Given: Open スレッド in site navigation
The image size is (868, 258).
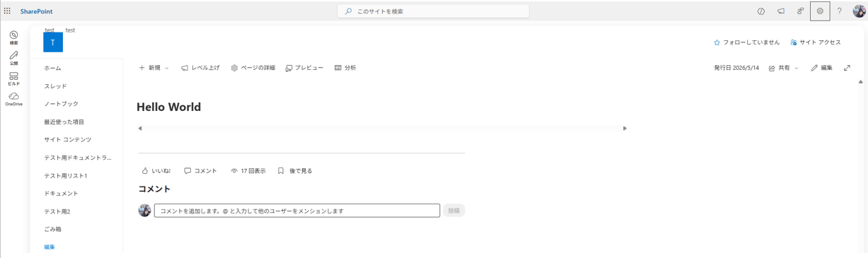Looking at the screenshot, I should tap(55, 86).
